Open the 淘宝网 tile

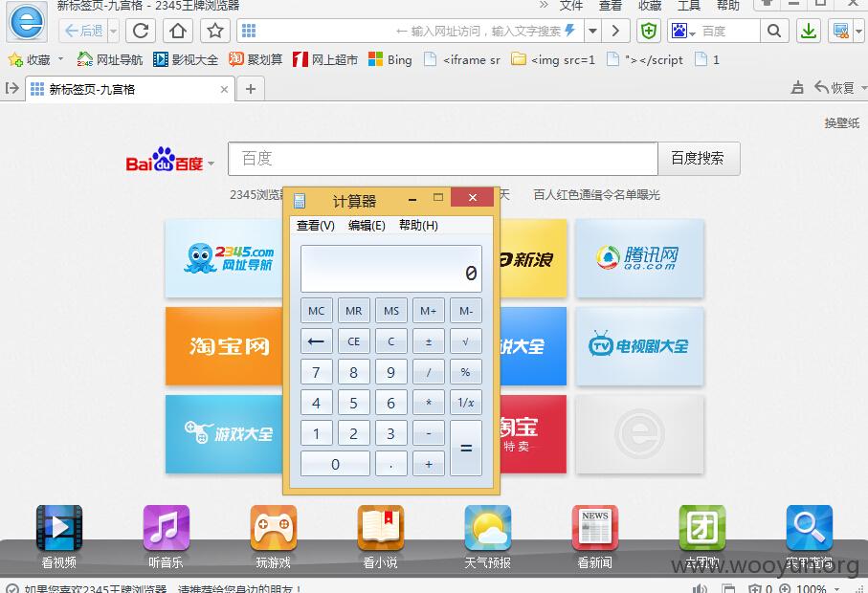click(224, 346)
